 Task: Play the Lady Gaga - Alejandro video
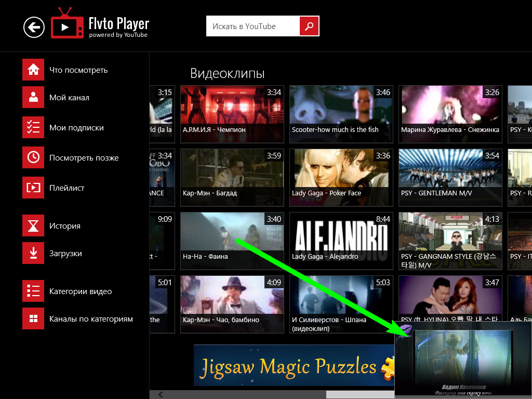pos(341,241)
